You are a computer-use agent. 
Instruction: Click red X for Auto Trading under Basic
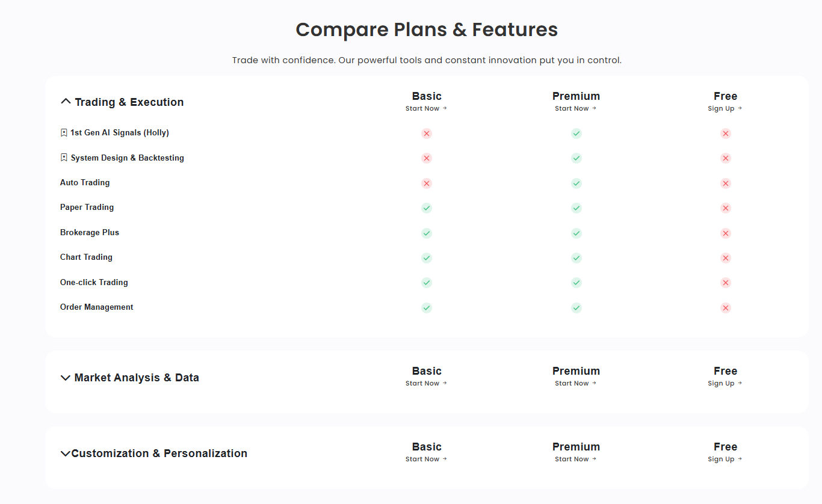(427, 183)
